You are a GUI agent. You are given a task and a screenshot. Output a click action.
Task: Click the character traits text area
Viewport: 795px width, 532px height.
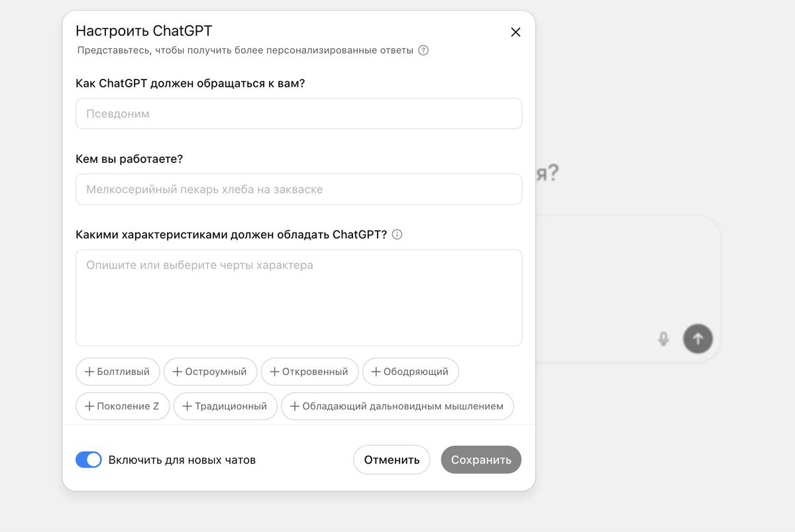click(x=299, y=297)
